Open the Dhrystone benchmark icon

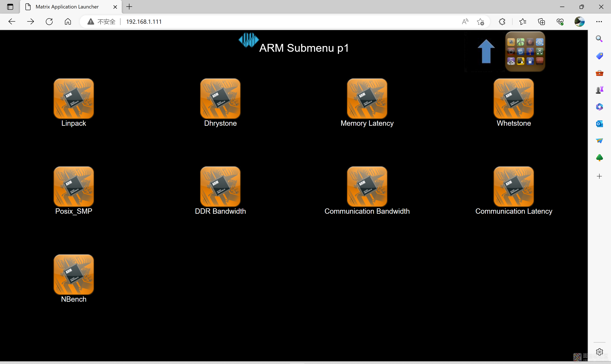220,98
